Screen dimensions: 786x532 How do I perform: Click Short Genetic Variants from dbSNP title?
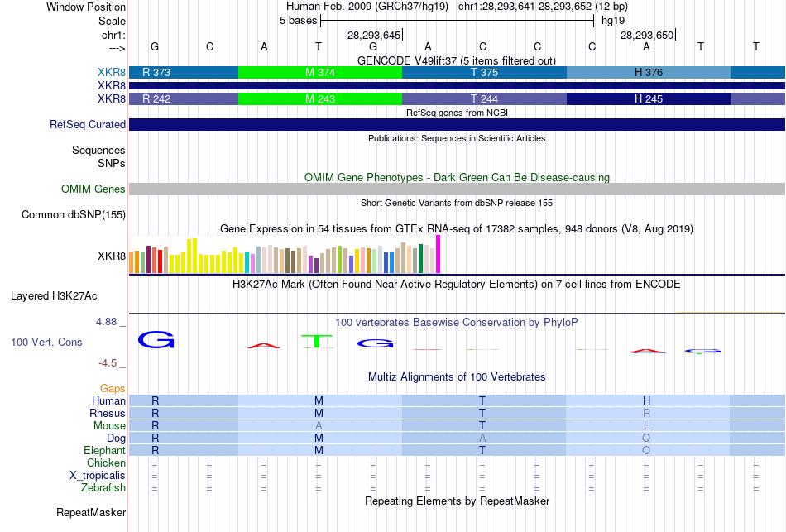457,203
